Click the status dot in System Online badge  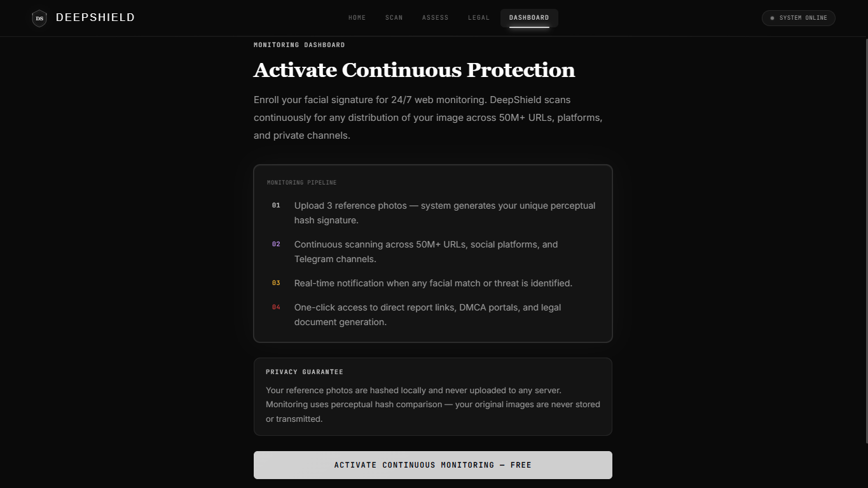pos(773,18)
